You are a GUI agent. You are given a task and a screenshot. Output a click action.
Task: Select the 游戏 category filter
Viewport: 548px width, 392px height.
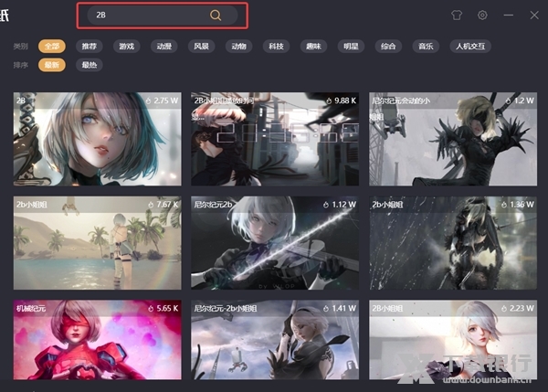(127, 47)
